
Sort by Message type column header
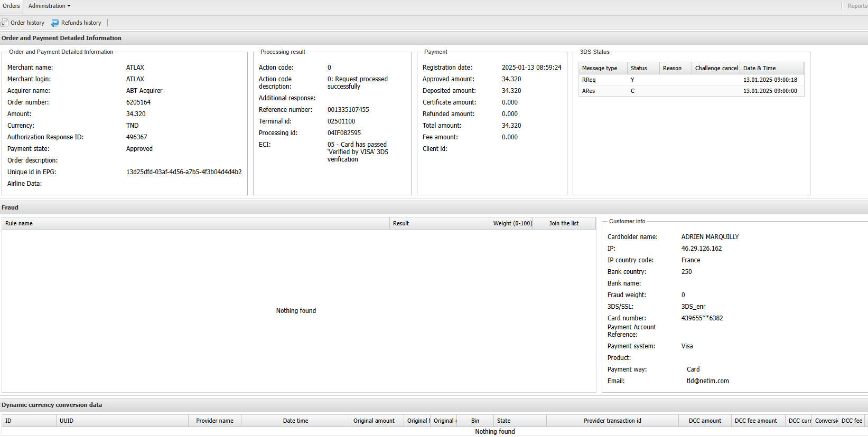tap(600, 68)
